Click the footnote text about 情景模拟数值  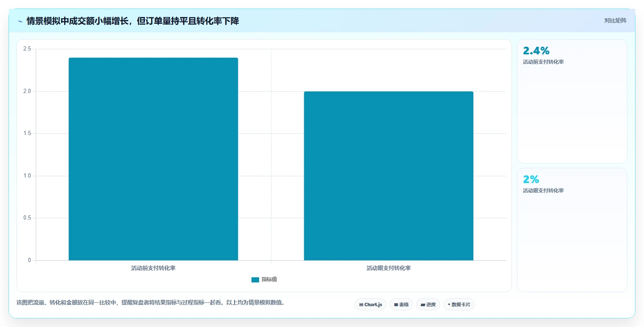click(150, 303)
